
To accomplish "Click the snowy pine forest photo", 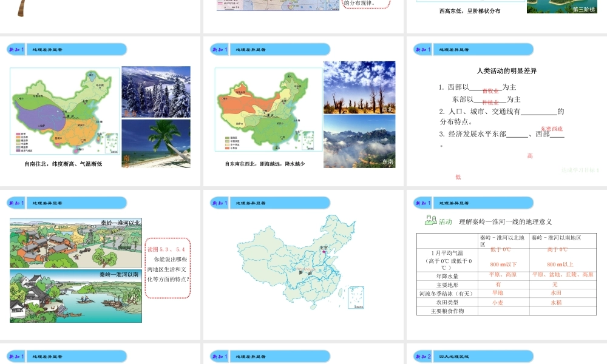I will 156,92.
